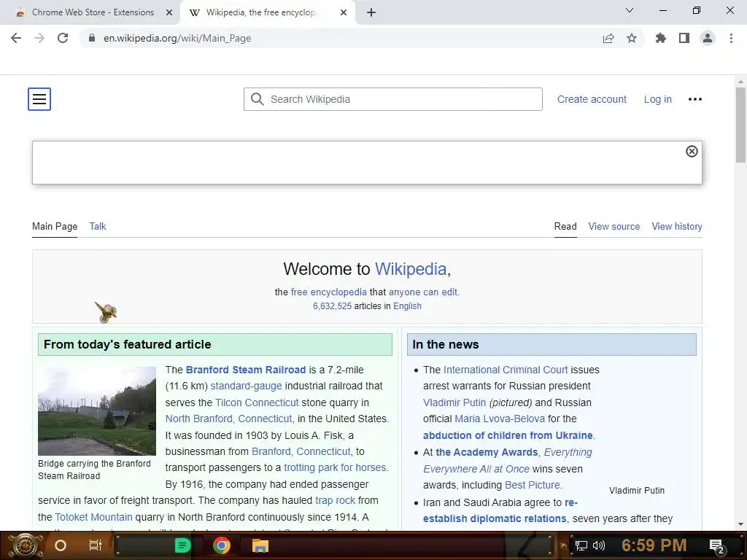This screenshot has width=747, height=560.
Task: Click the browser forward arrow
Action: 39,38
